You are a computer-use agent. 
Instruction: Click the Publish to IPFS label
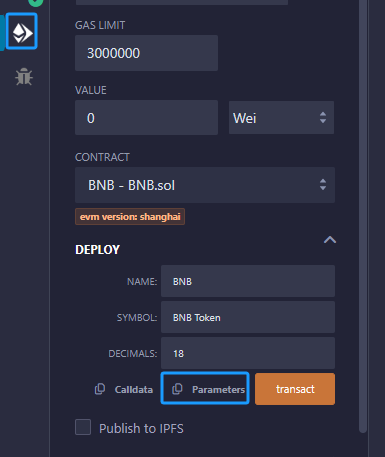coord(141,428)
